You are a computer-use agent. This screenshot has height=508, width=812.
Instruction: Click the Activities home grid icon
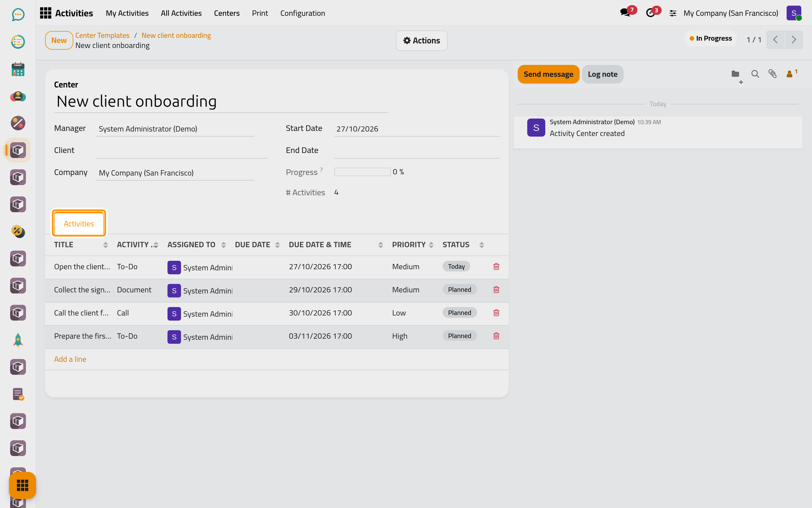(x=46, y=13)
